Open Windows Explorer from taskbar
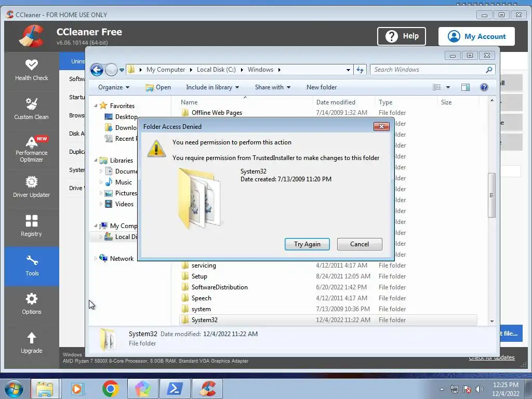Image resolution: width=532 pixels, height=399 pixels. coord(45,389)
